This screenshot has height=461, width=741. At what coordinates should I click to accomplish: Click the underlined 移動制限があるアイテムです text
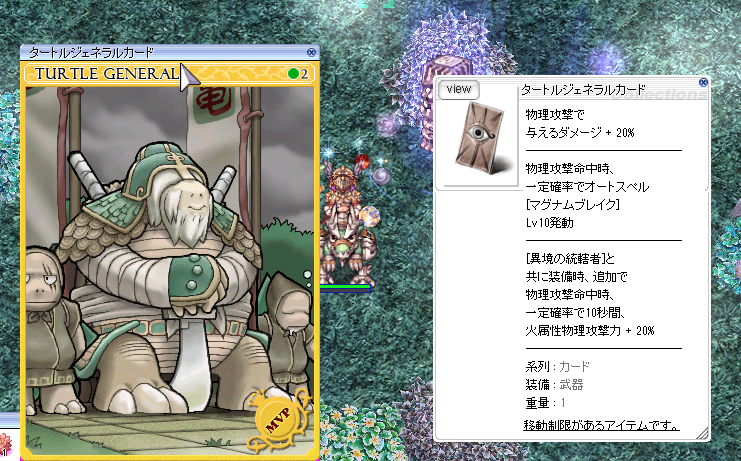coord(601,425)
